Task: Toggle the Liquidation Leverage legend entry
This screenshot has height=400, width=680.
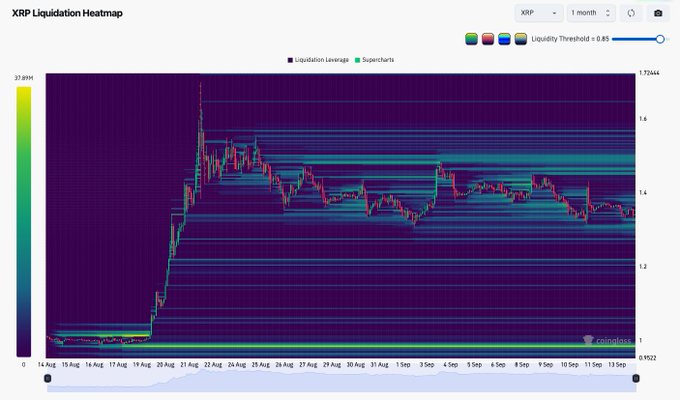Action: 318,60
